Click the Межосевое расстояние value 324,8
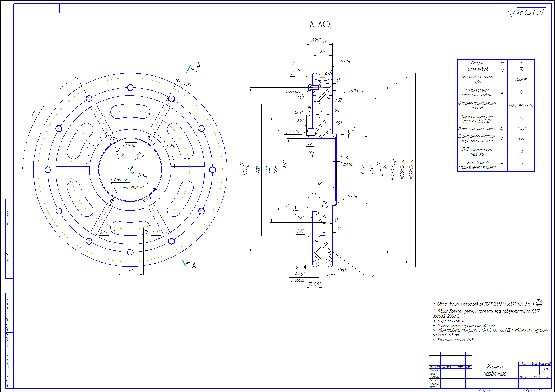The width and height of the screenshot is (555, 392). pyautogui.click(x=521, y=129)
